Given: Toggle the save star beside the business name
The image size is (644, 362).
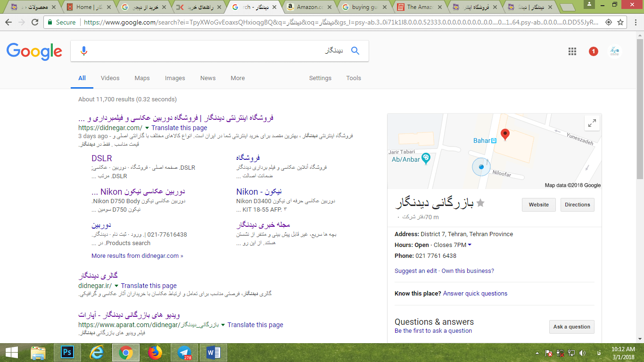Looking at the screenshot, I should pyautogui.click(x=480, y=203).
